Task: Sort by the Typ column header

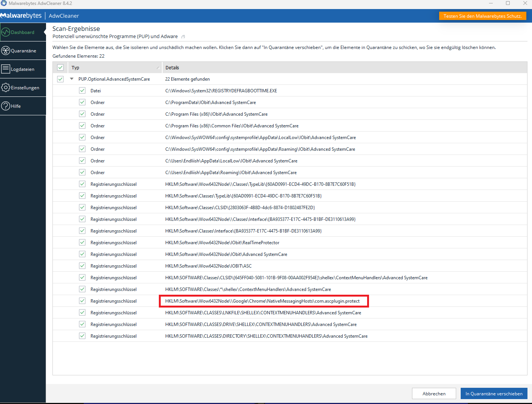Action: (115, 68)
